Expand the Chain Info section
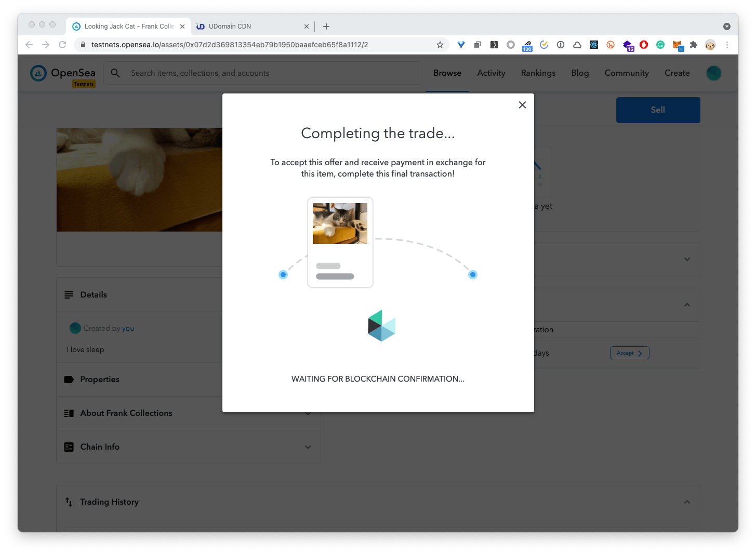 click(308, 447)
